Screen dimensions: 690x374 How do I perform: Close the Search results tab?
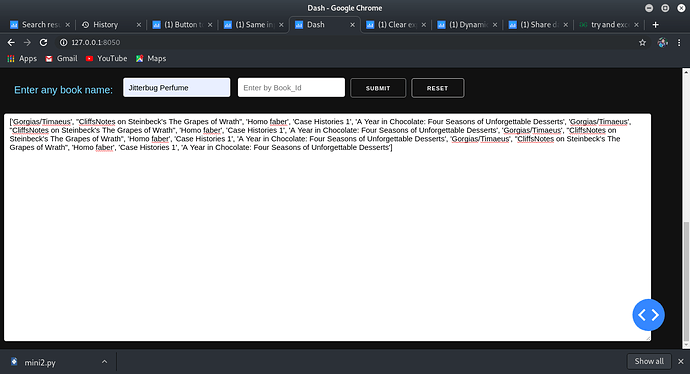67,25
